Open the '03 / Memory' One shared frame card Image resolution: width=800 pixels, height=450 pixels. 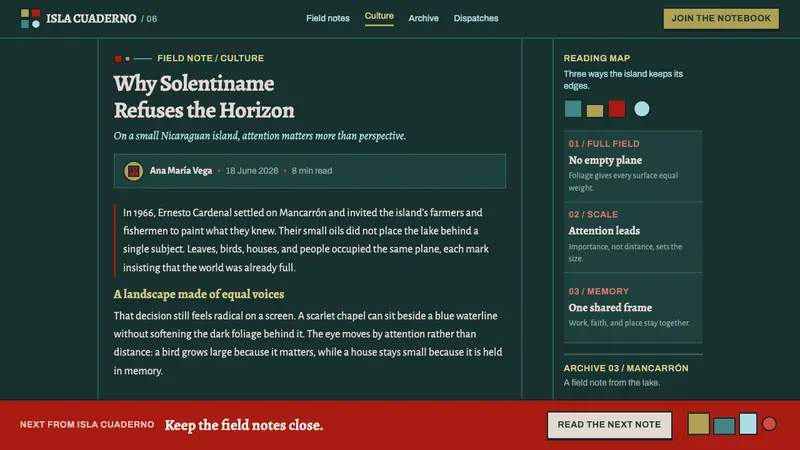click(x=633, y=308)
